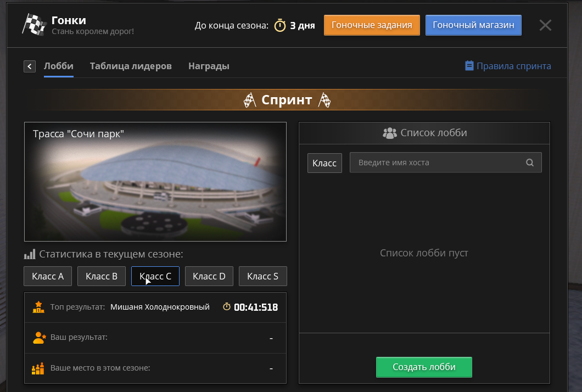Viewport: 582px width, 392px height.
Task: Open Гоночные задания orange button
Action: click(x=372, y=25)
